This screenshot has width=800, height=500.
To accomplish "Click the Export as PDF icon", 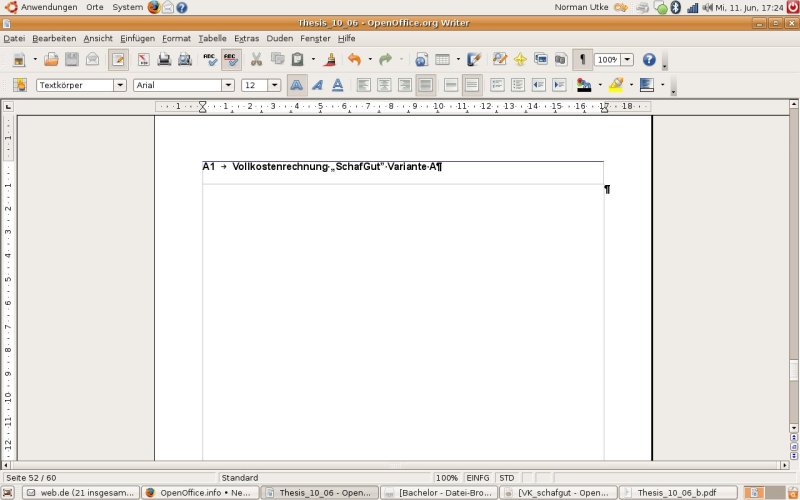I will pos(142,60).
